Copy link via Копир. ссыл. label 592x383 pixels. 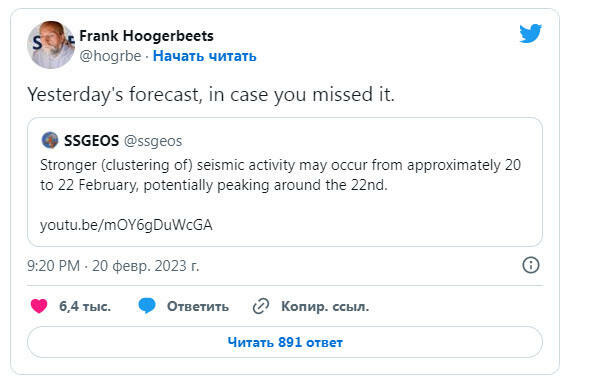325,306
